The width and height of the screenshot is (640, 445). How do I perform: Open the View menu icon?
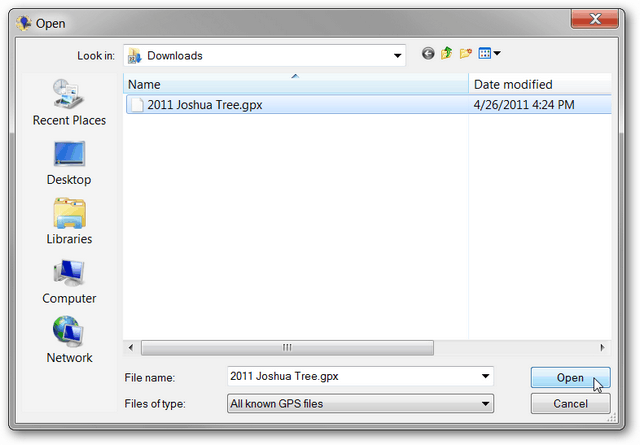pos(484,53)
